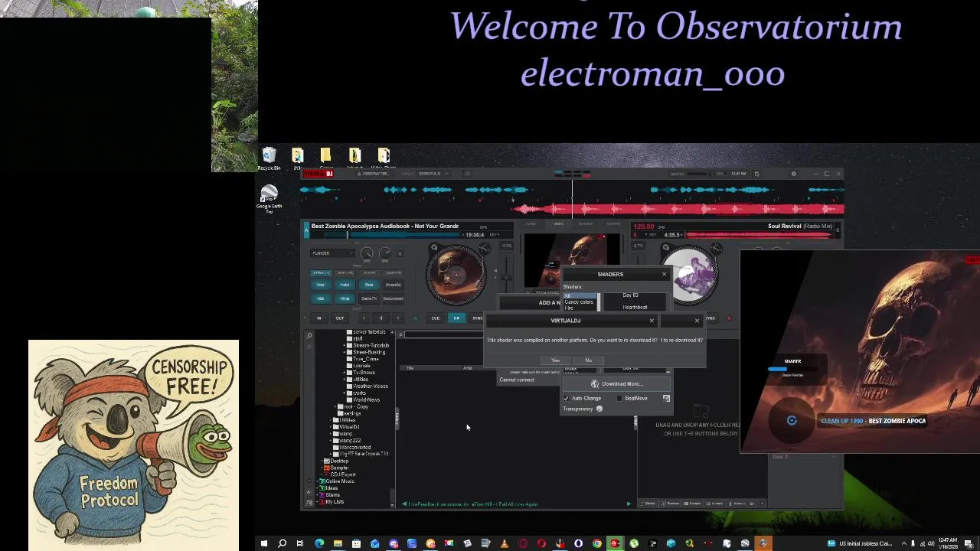This screenshot has height=551, width=980.
Task: Close the Shaders panel
Action: (664, 274)
